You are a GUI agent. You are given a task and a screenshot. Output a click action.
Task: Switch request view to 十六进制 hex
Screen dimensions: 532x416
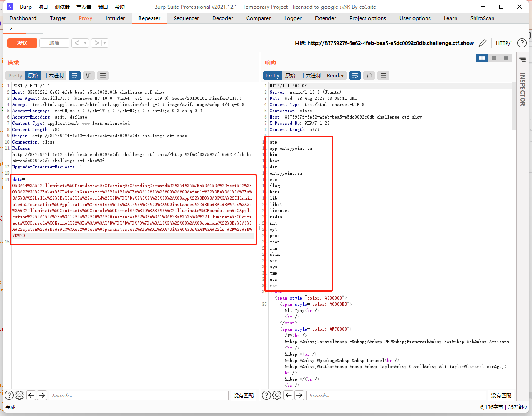[x=54, y=75]
